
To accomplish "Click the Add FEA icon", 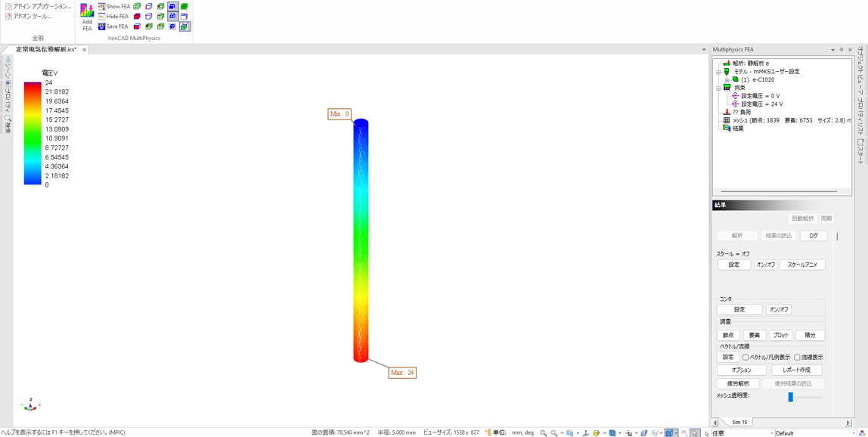I will click(87, 11).
